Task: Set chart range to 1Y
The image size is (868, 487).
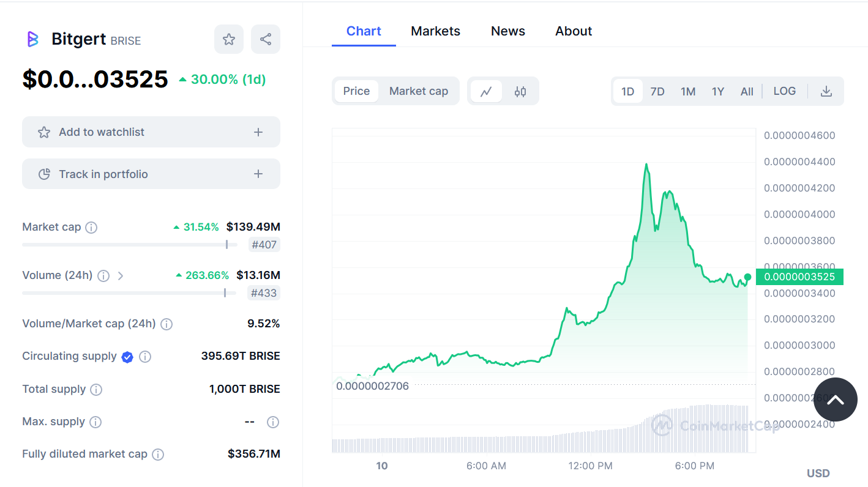Action: coord(718,91)
